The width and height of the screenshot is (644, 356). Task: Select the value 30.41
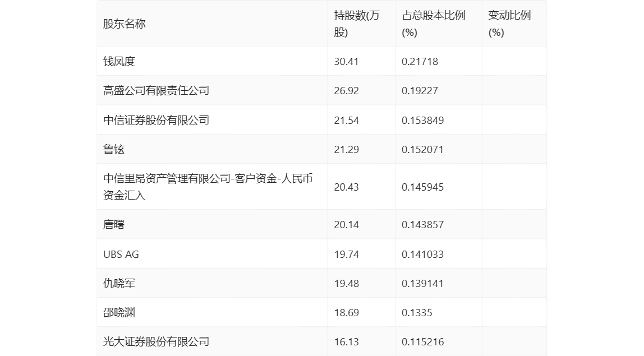[x=346, y=62]
